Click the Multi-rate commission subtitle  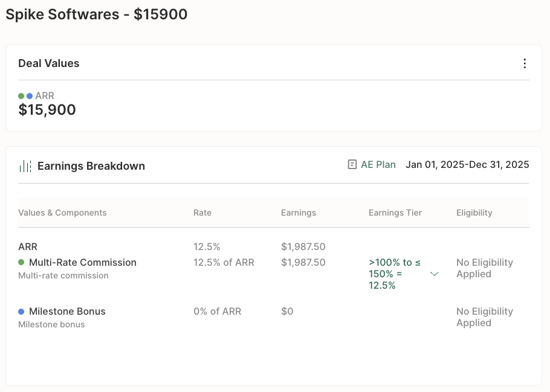click(63, 275)
